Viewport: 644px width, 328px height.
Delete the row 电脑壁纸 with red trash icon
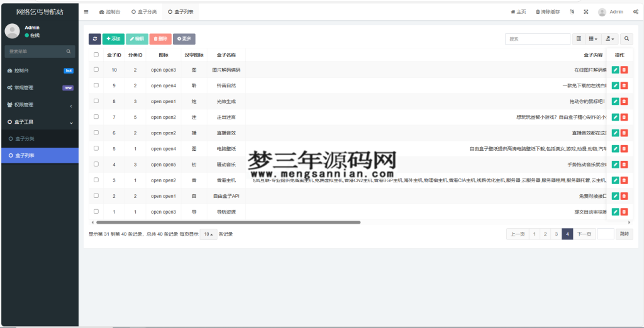pyautogui.click(x=624, y=149)
